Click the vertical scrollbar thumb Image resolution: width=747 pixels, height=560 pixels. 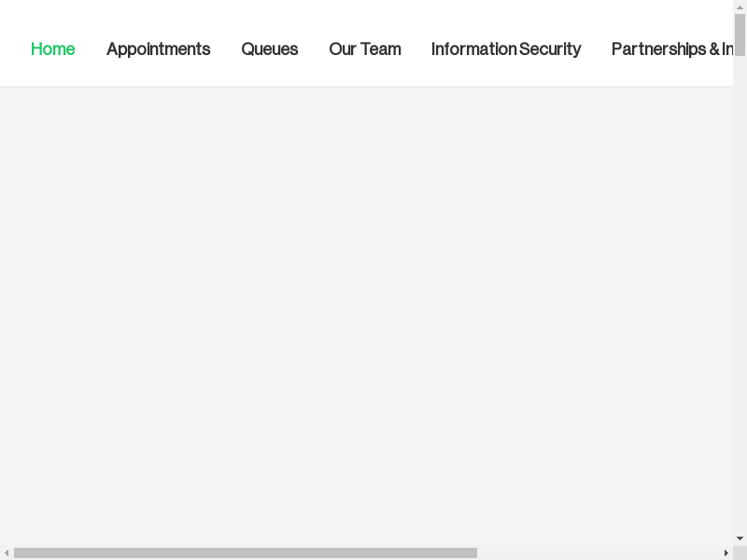tap(740, 35)
